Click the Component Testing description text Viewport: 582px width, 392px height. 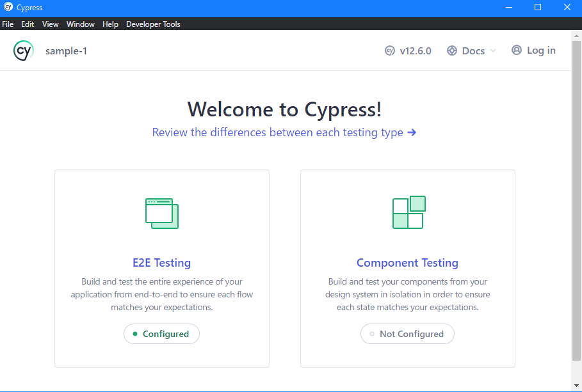(408, 294)
